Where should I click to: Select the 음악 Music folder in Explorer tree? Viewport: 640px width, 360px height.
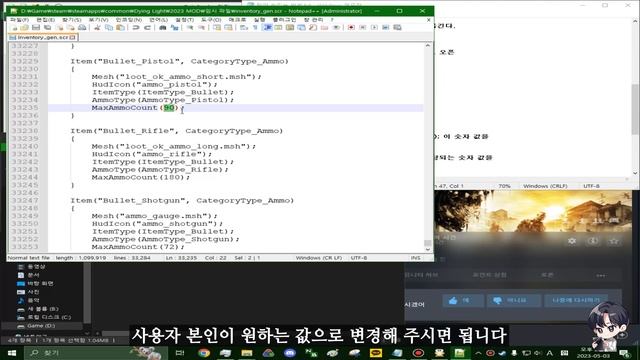(x=29, y=300)
